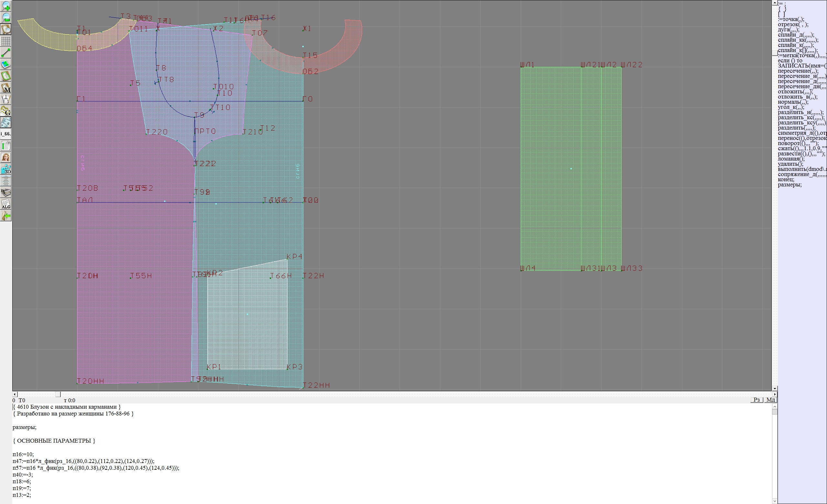827x504 pixels.
Task: Toggle the pattern preview magnifier icon
Action: coord(6,29)
